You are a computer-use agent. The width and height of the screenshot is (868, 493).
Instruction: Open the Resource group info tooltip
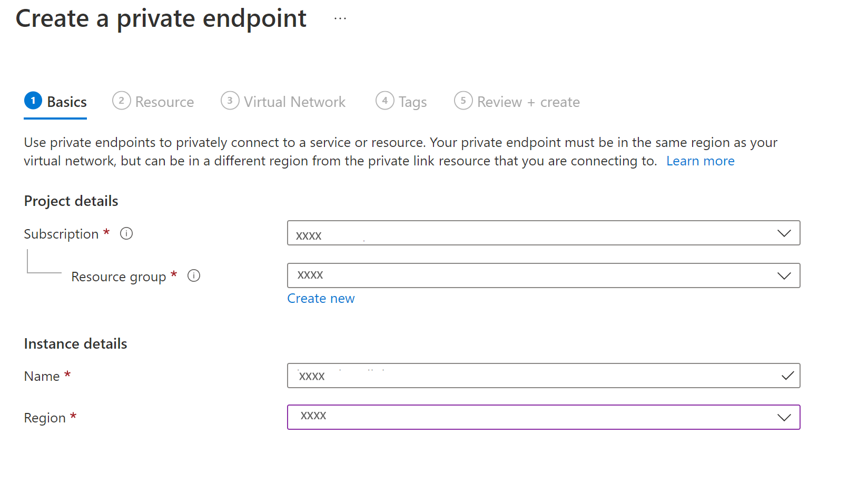[x=194, y=275]
